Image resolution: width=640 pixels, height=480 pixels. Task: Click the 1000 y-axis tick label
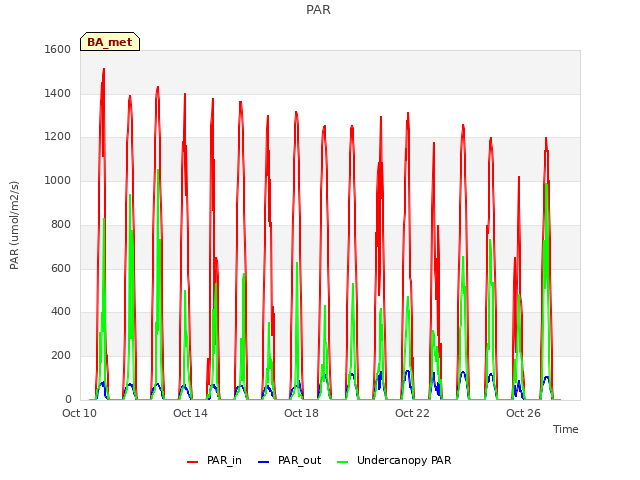point(58,180)
